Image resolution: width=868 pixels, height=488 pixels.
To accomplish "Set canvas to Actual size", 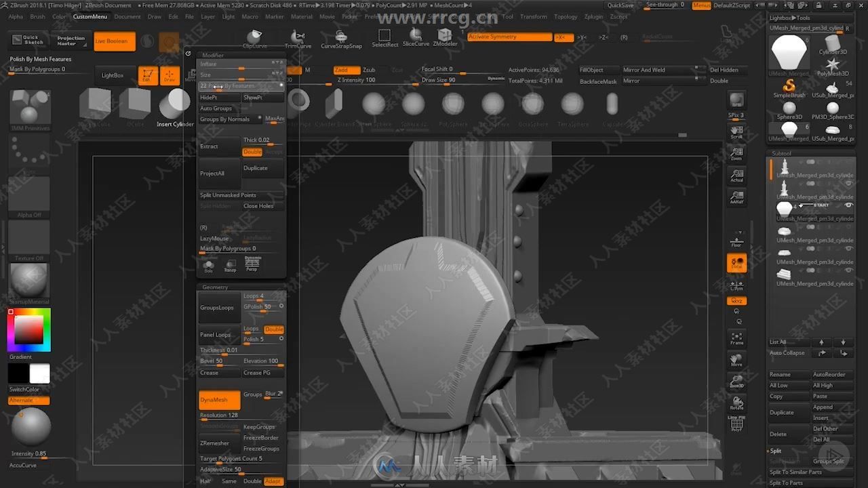I will click(736, 176).
